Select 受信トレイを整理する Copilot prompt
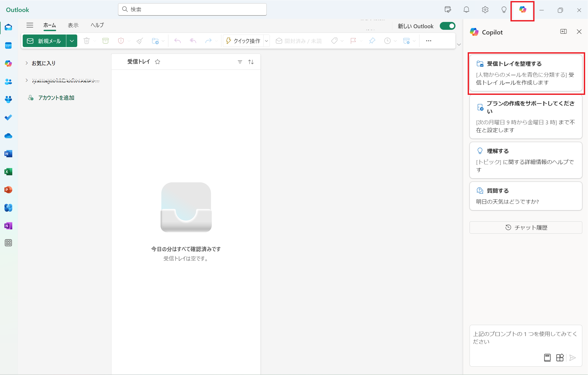This screenshot has height=375, width=588. [x=526, y=73]
